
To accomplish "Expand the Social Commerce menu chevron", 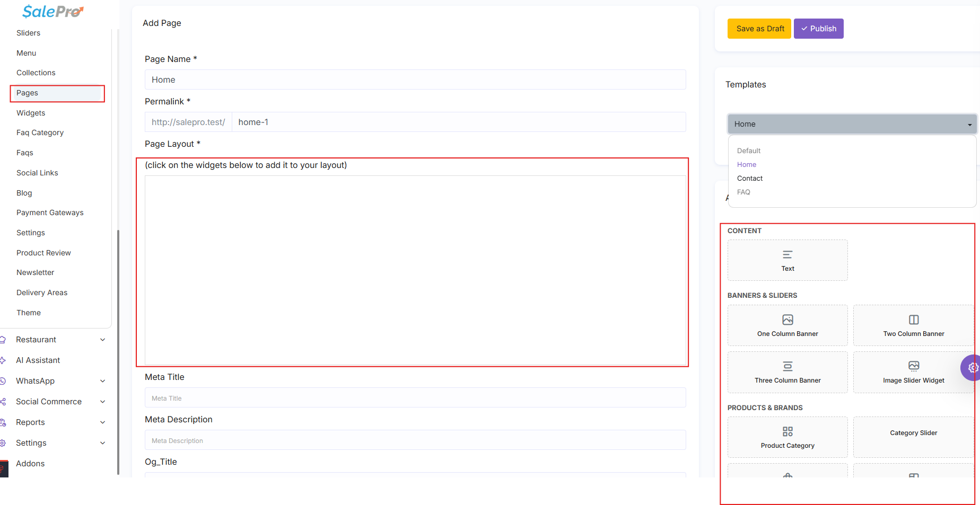I will point(103,402).
